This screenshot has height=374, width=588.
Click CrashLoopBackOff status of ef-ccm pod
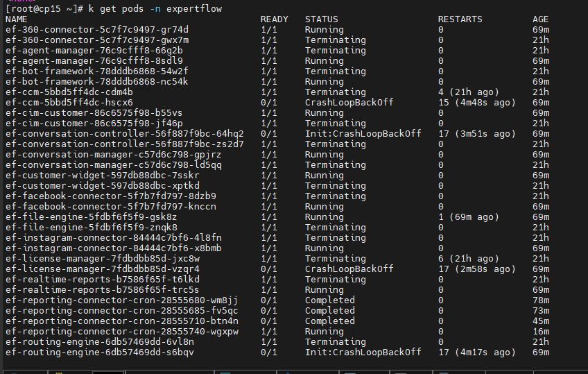(349, 103)
